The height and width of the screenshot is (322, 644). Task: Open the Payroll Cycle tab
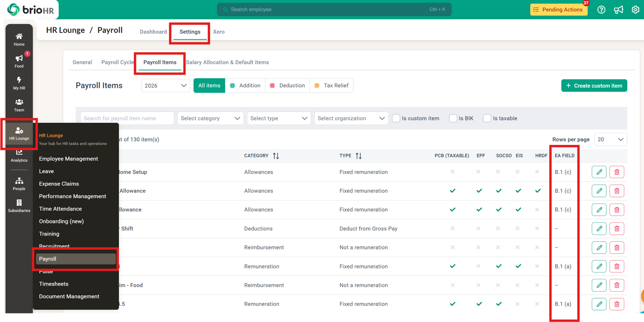(118, 62)
